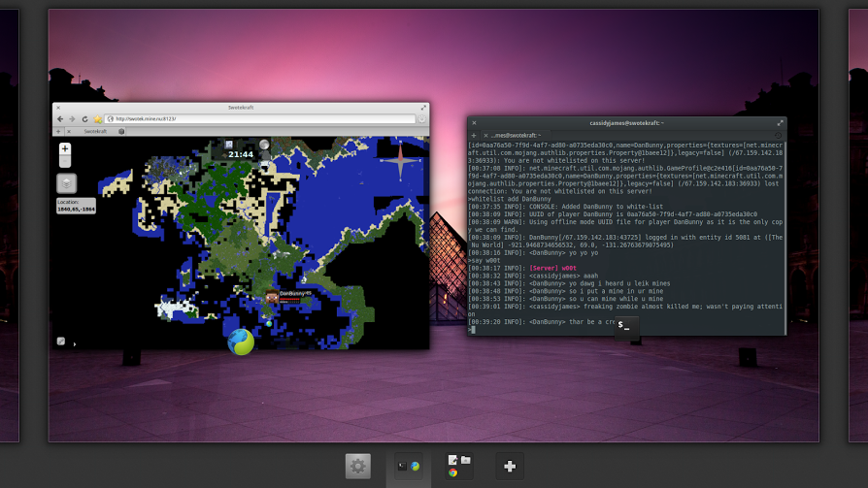Click the browser address bar showing swotek.mine.nu:8123

coord(260,119)
